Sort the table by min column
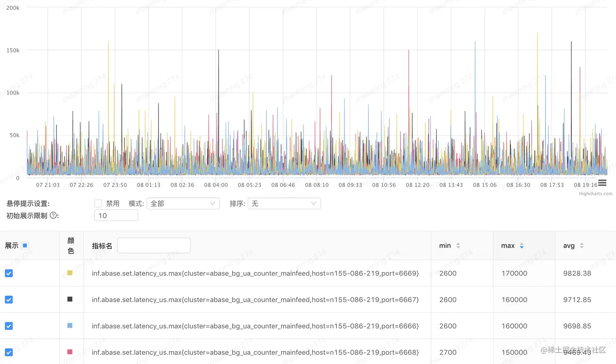616x364 pixels. [x=458, y=246]
